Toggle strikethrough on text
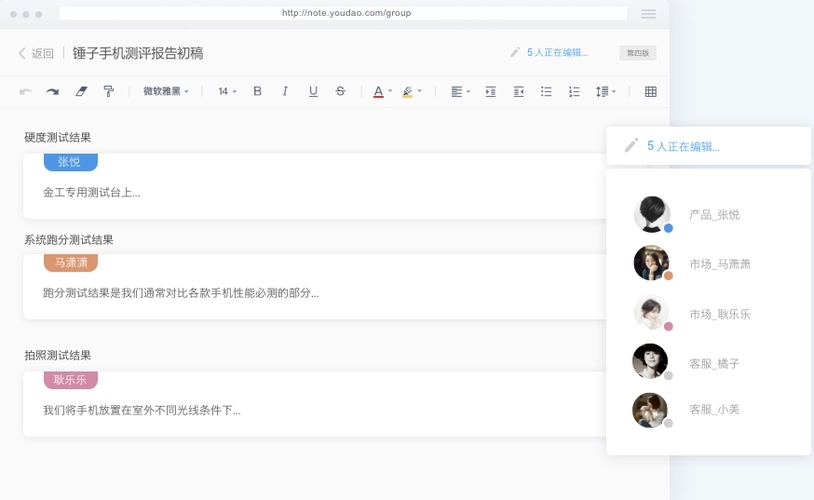Image resolution: width=814 pixels, height=500 pixels. (340, 92)
